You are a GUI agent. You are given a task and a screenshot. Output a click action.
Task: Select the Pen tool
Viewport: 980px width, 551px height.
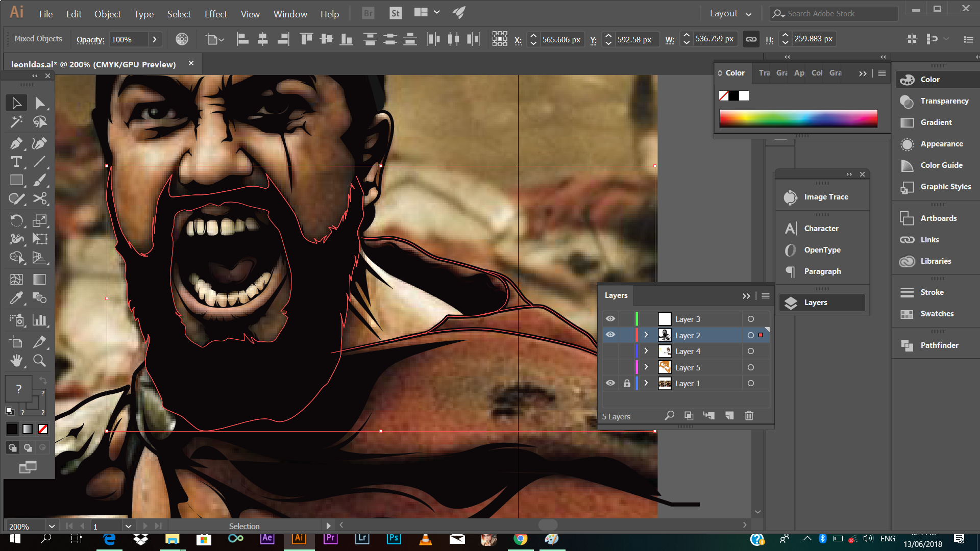click(x=16, y=143)
